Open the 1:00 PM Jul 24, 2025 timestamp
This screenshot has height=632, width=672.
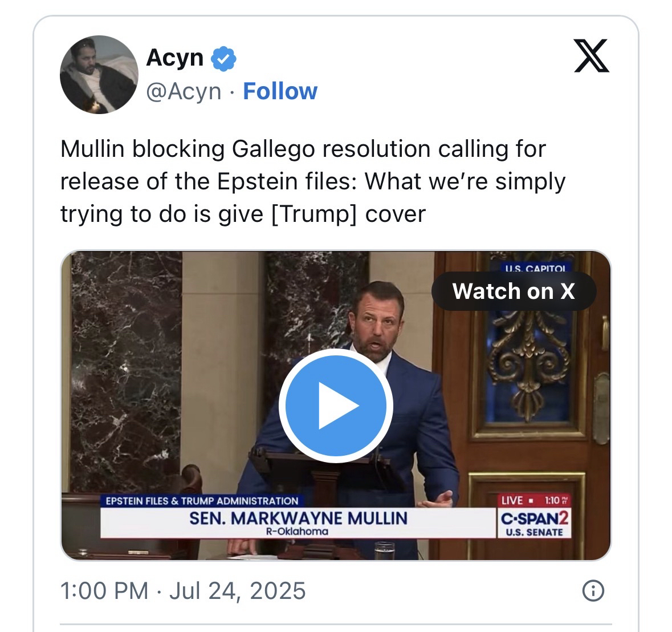(183, 591)
